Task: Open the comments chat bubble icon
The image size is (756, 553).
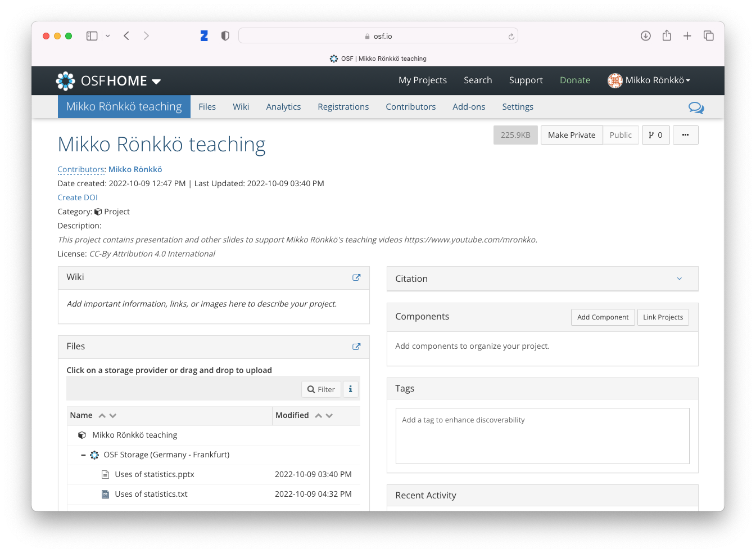Action: (x=696, y=107)
